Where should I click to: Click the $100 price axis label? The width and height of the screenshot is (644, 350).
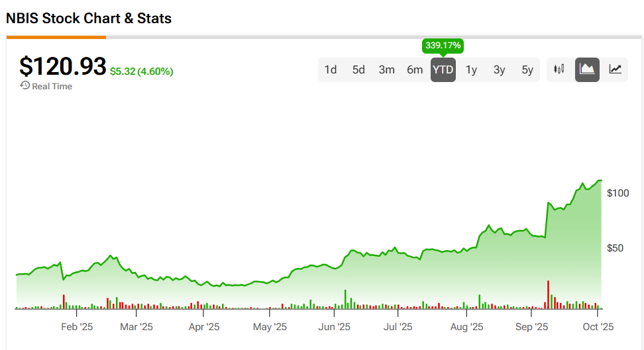(x=617, y=193)
